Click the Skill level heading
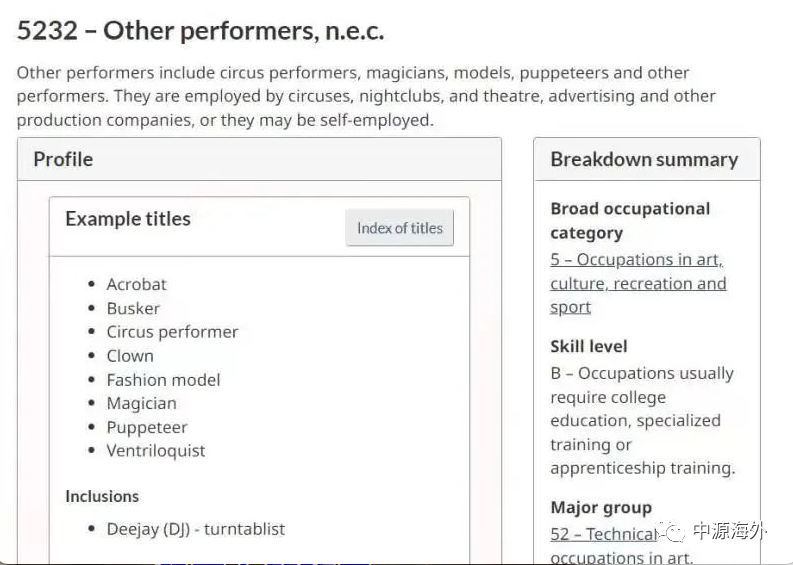The width and height of the screenshot is (793, 565). pos(589,347)
